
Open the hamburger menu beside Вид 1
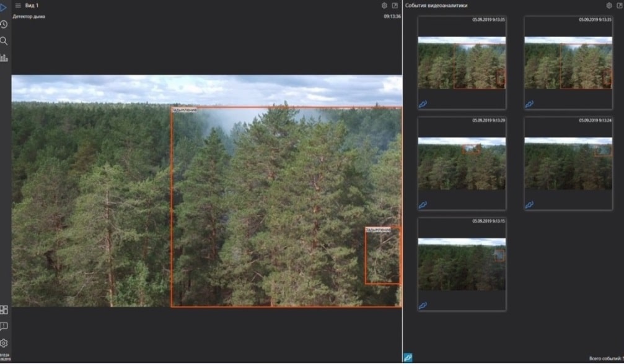(18, 6)
